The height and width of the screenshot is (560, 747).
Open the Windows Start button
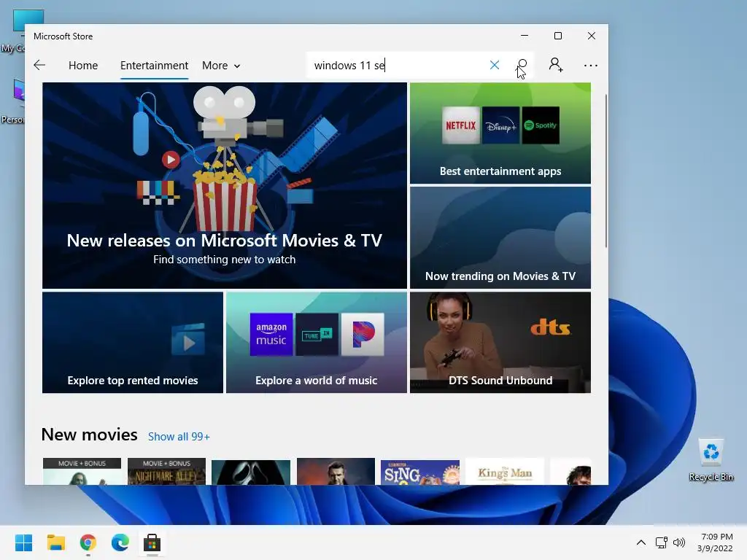tap(23, 542)
